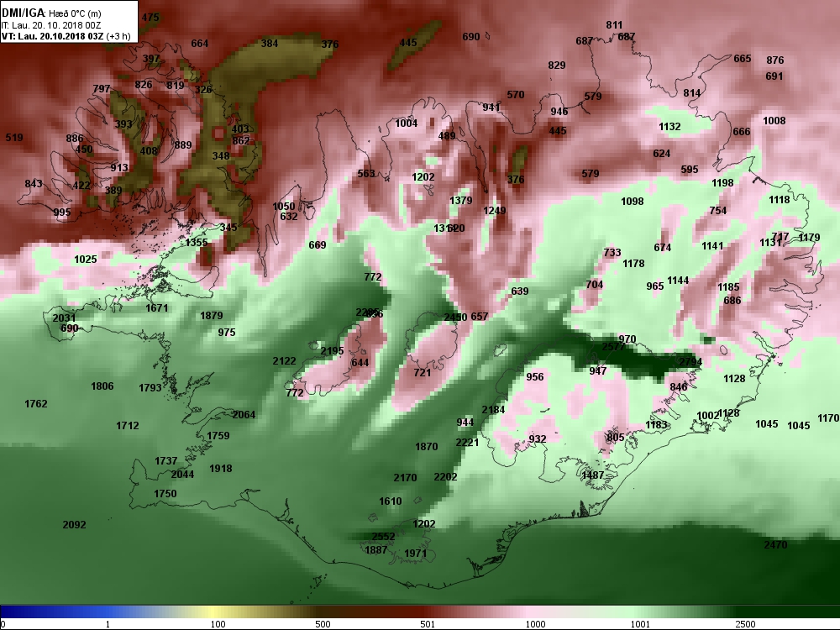840x630 pixels.
Task: Click the 1198 height value
Action: tap(722, 183)
